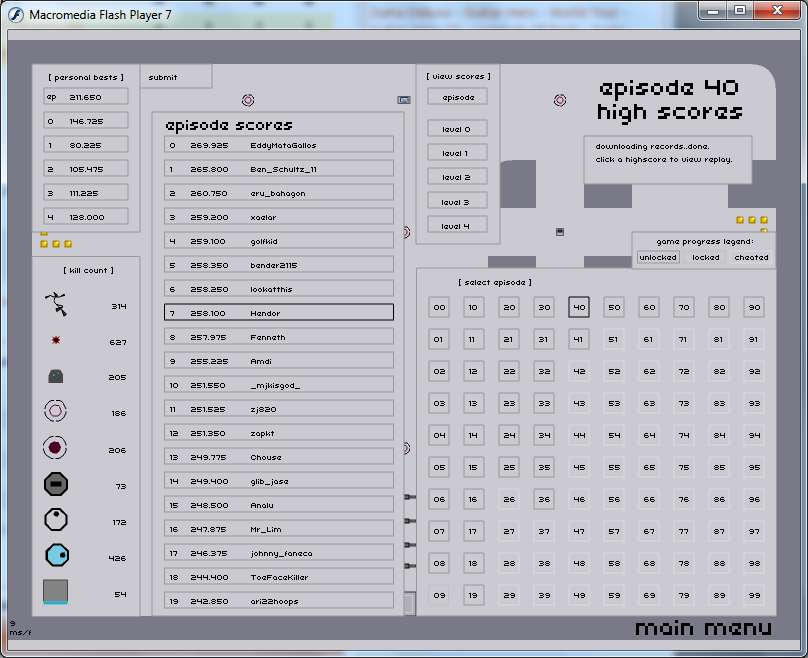Screen dimensions: 808x658
Task: Show the episode scores view
Action: [457, 97]
